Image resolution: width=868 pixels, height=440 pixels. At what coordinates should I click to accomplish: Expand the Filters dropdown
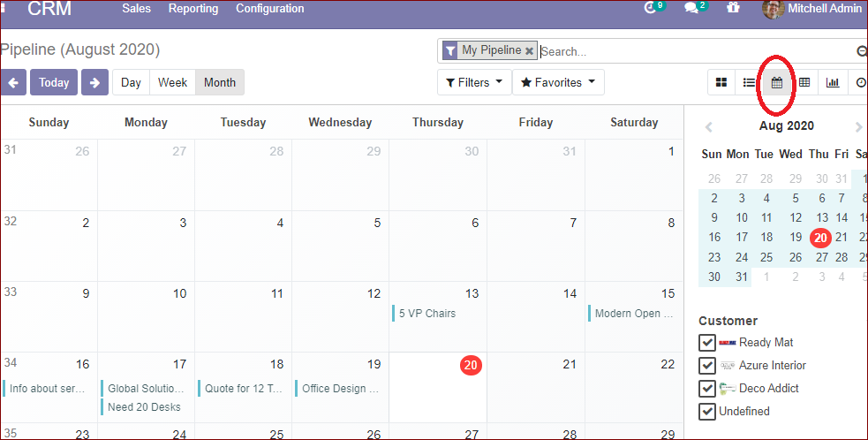point(474,82)
